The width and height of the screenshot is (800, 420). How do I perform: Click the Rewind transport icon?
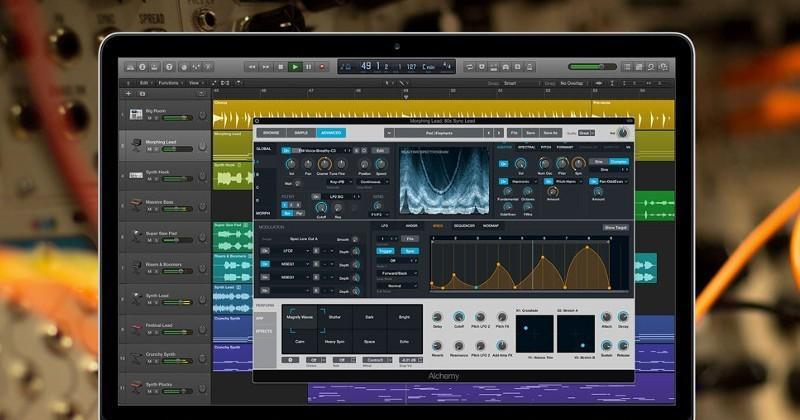point(252,67)
